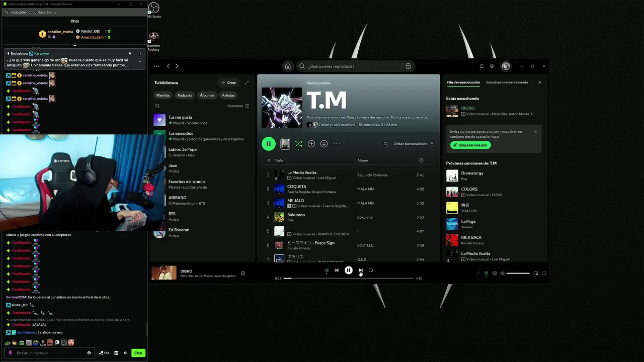Go forward in Spotify navigation
Screen dimensions: 644x362
177,66
